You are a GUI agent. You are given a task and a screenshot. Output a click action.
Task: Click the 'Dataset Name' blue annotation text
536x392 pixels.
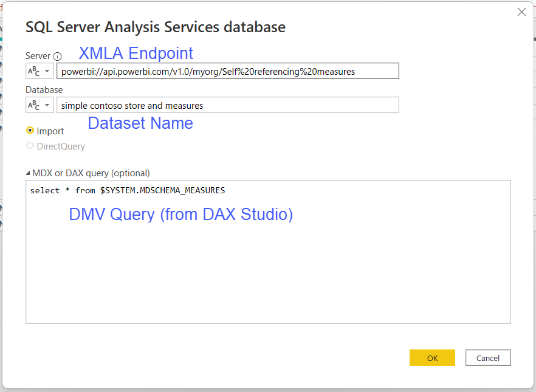pyautogui.click(x=140, y=123)
